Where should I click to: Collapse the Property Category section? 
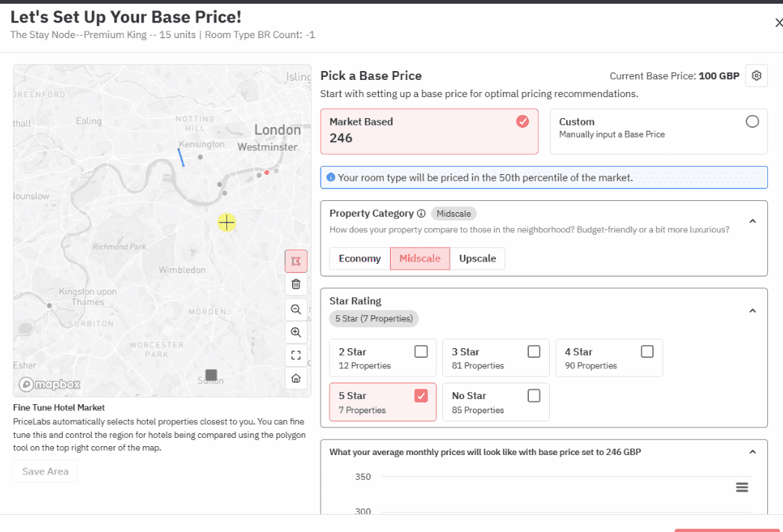(752, 220)
